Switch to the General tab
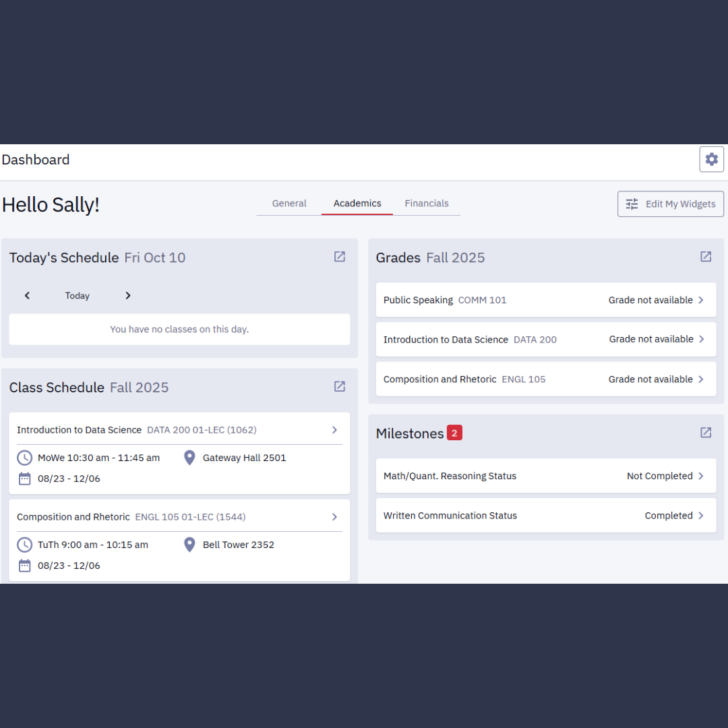 pyautogui.click(x=289, y=203)
